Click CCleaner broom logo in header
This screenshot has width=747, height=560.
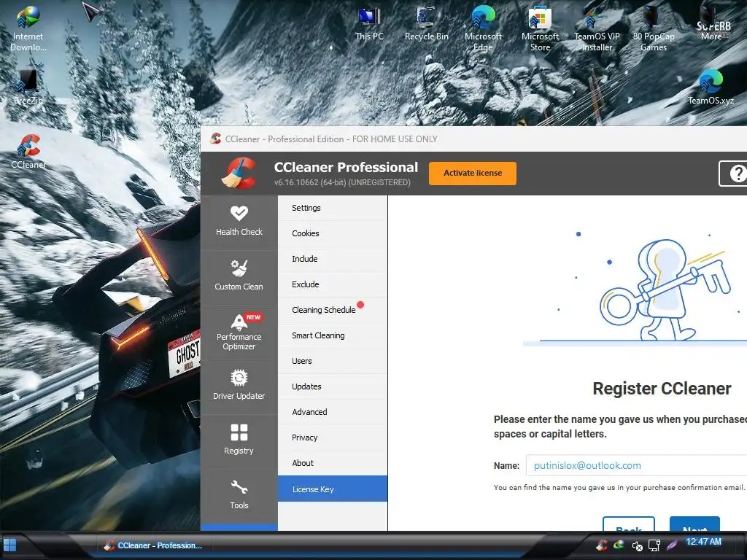coord(239,174)
